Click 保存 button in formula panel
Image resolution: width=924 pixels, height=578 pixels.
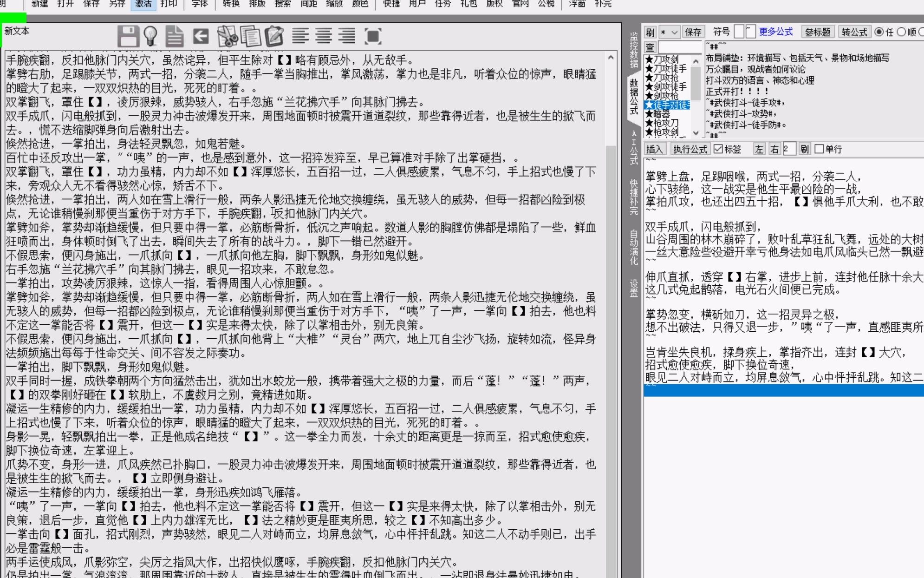[693, 32]
